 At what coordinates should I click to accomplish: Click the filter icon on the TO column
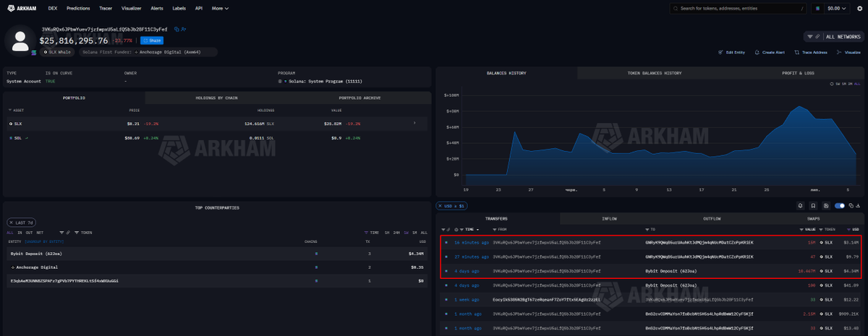647,230
